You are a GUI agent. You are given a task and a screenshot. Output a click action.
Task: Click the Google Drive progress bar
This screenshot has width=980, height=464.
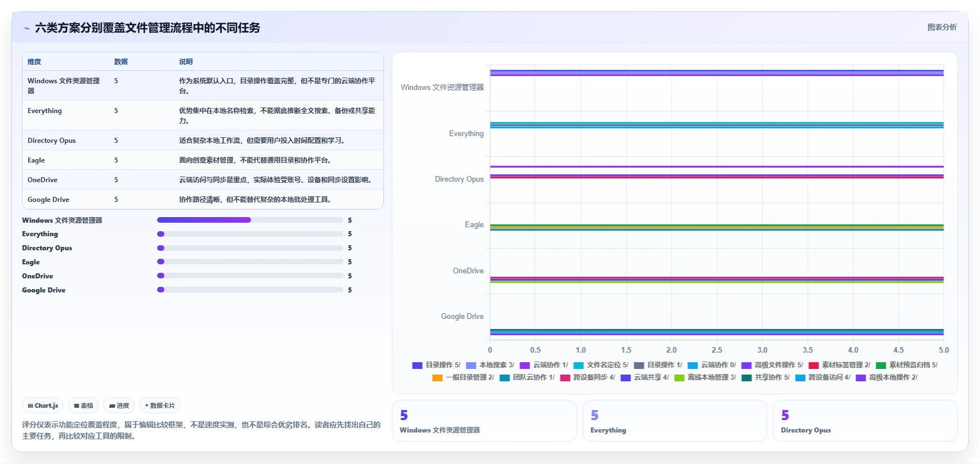point(250,290)
